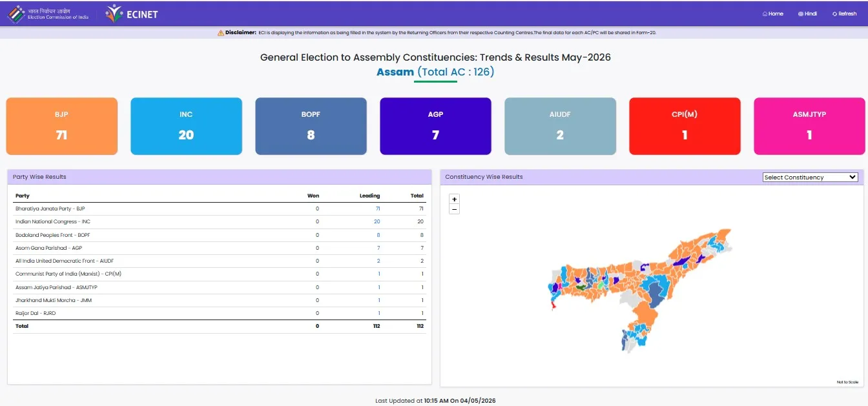Image resolution: width=868 pixels, height=406 pixels.
Task: Click INC leading count 20 link
Action: coord(377,221)
